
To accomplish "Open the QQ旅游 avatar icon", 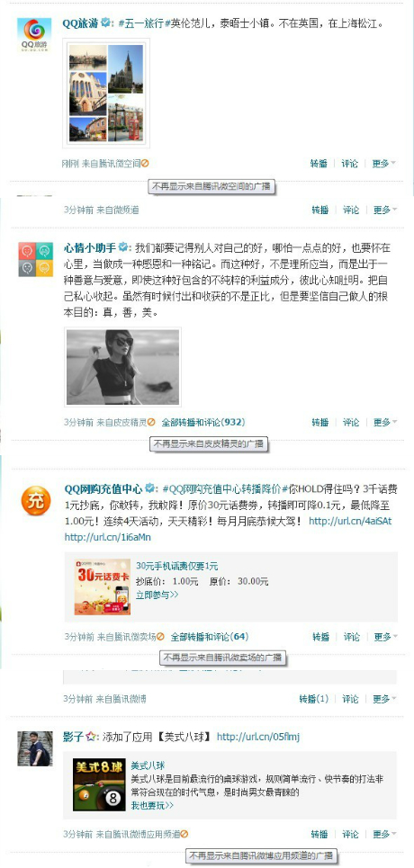I will (x=34, y=35).
